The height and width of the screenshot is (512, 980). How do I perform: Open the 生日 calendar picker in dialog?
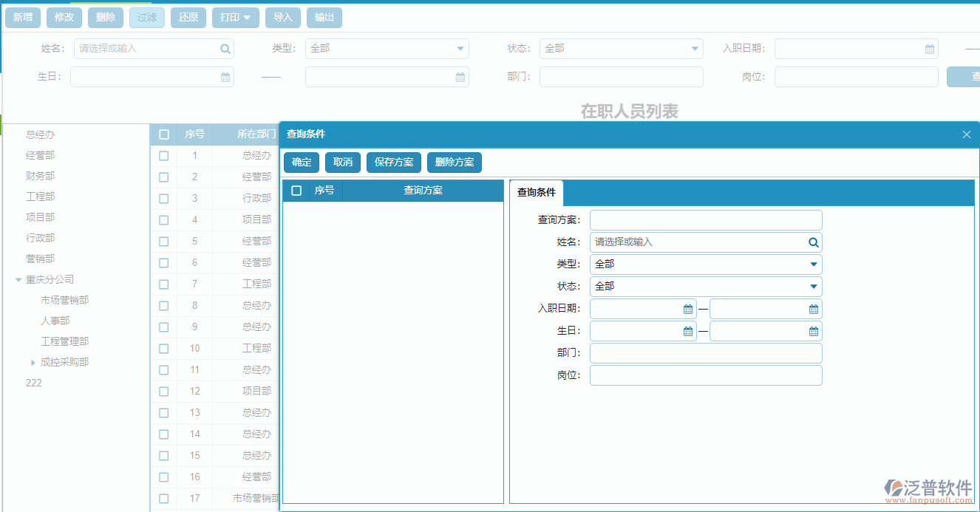(x=687, y=330)
